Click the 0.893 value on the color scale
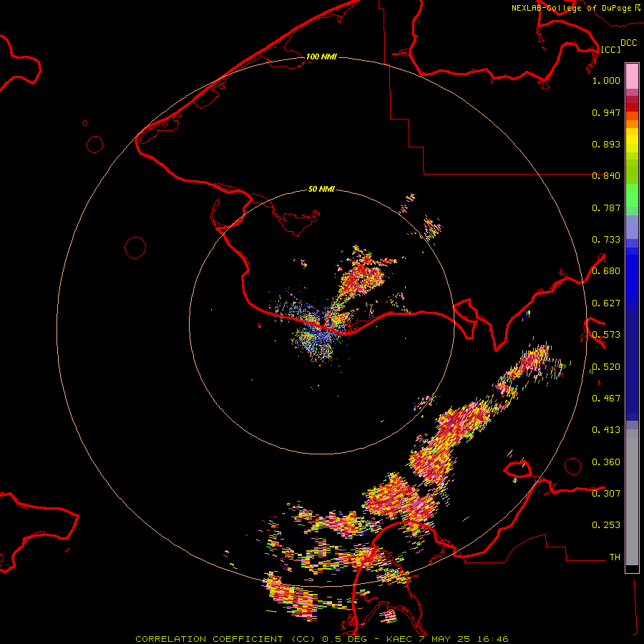The image size is (644, 644). 606,144
